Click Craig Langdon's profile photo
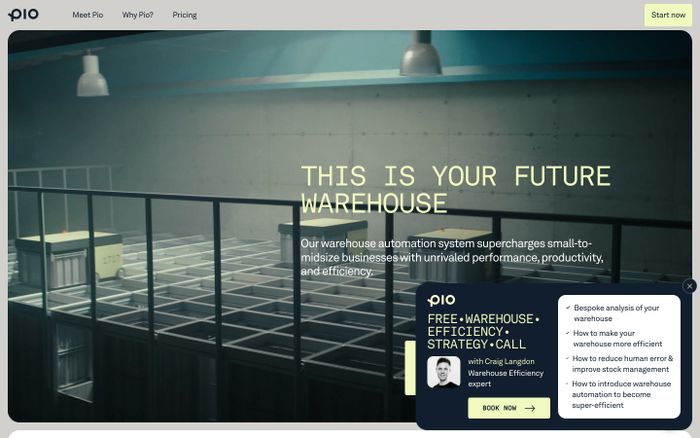This screenshot has height=438, width=700. [444, 372]
